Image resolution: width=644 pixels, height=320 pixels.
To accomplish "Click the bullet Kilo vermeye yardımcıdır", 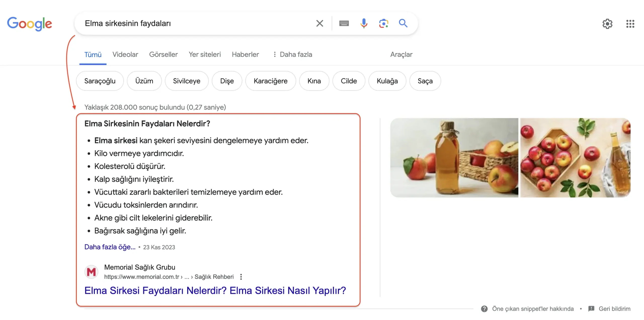I will coord(139,153).
